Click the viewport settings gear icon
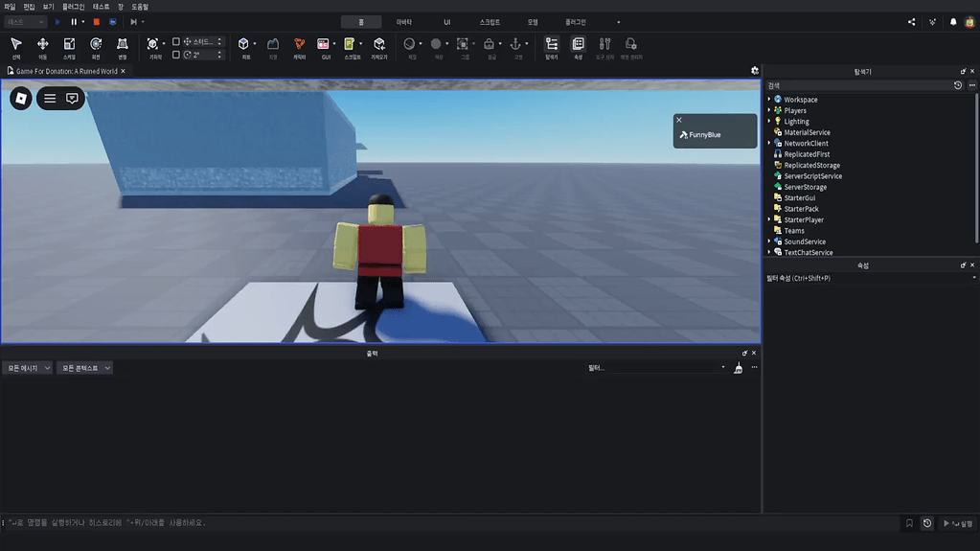Image resolution: width=980 pixels, height=551 pixels. (754, 71)
